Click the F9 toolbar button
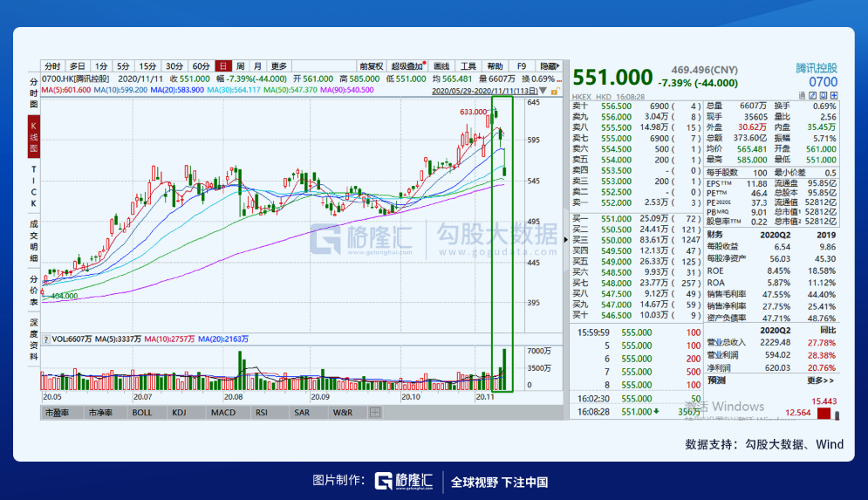Viewport: 868px width, 500px height. tap(522, 66)
